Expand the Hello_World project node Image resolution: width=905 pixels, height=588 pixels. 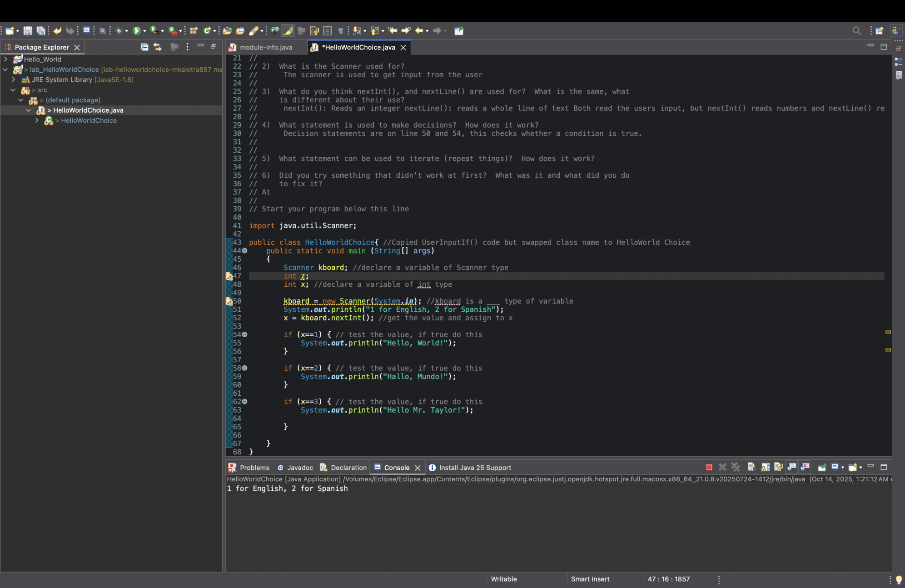click(x=5, y=59)
